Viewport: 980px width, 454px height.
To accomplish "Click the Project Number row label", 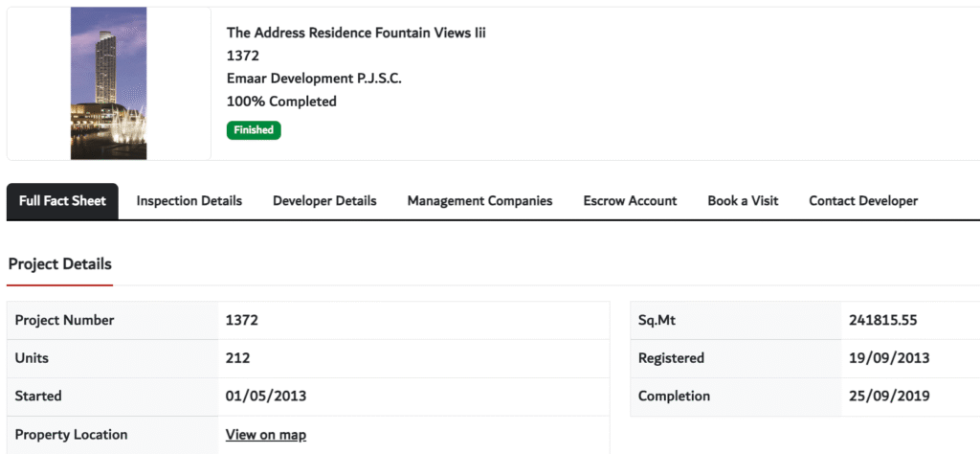I will click(64, 320).
